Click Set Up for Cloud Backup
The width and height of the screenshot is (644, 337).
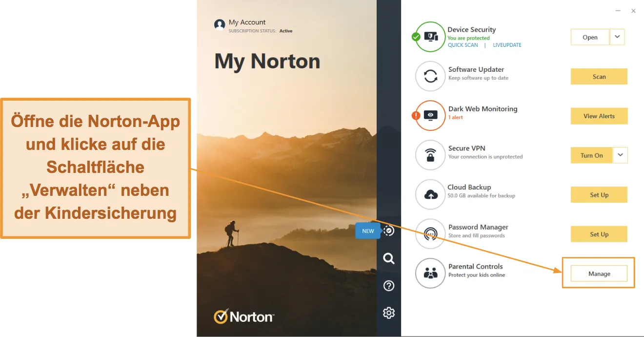[599, 195]
